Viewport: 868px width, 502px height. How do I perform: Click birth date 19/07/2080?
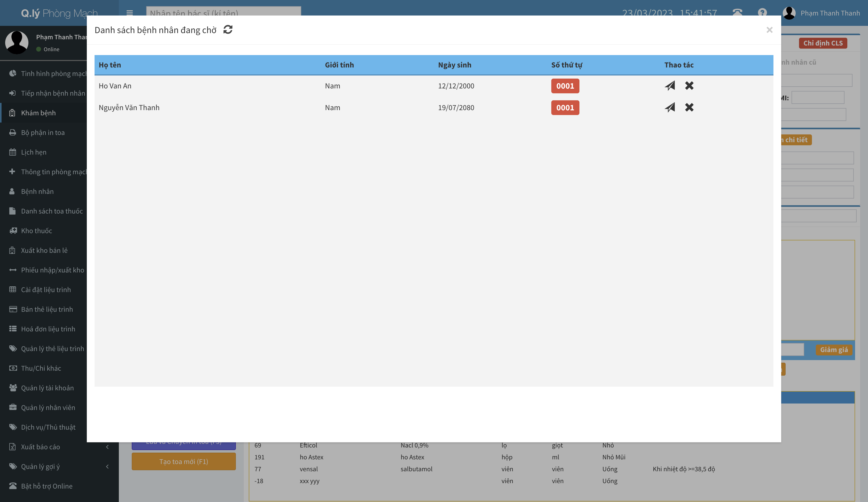coord(456,108)
